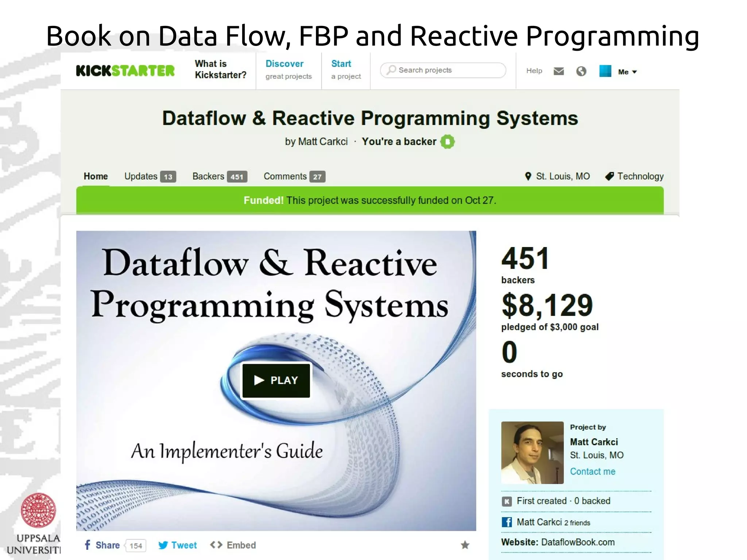Click the Tweet button
The image size is (747, 560).
coord(177,545)
